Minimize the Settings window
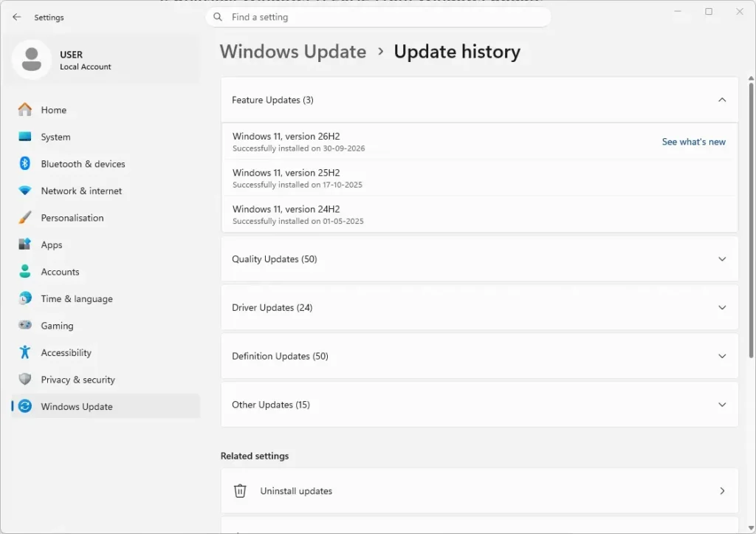This screenshot has height=534, width=756. click(x=678, y=12)
